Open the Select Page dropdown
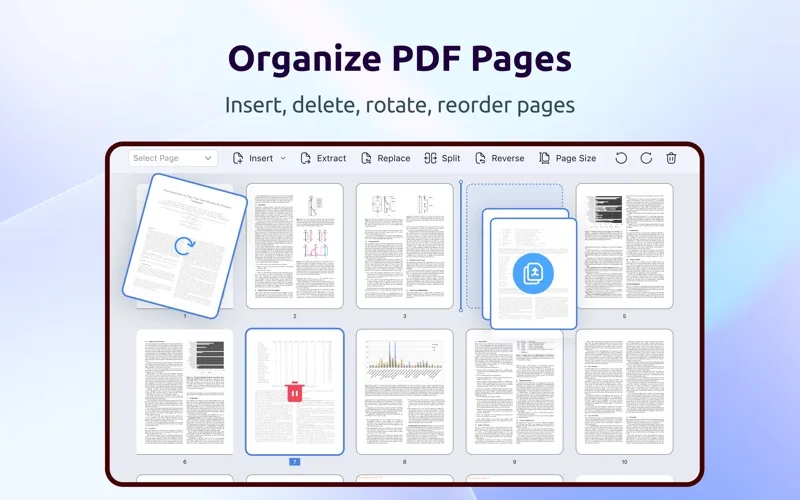The image size is (800, 500). 173,158
